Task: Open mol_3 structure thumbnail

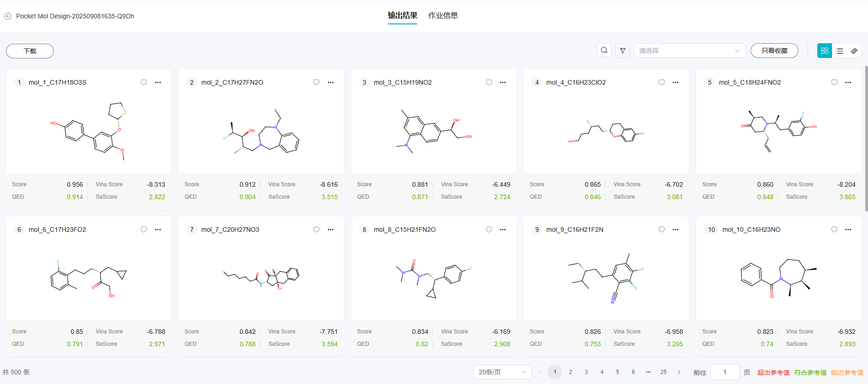Action: pos(434,132)
